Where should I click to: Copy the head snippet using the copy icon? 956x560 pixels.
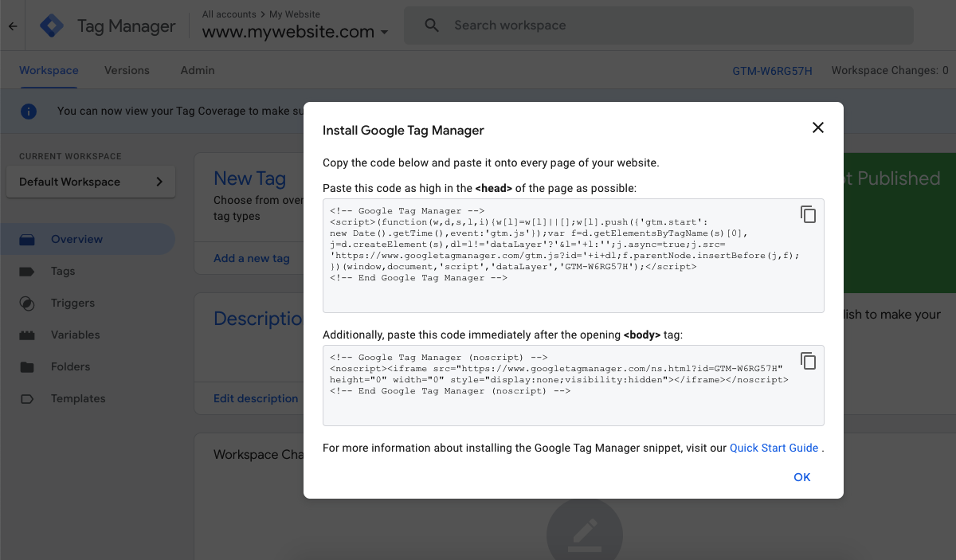point(808,213)
